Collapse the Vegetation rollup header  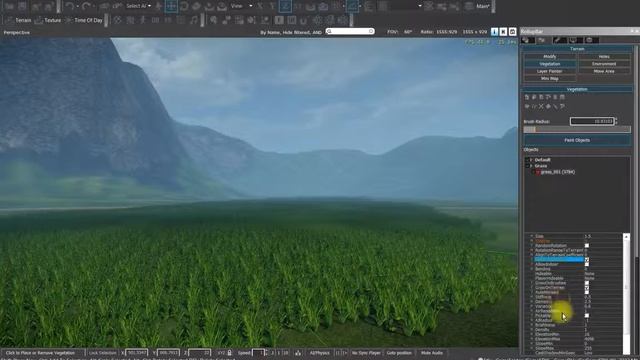(x=577, y=89)
